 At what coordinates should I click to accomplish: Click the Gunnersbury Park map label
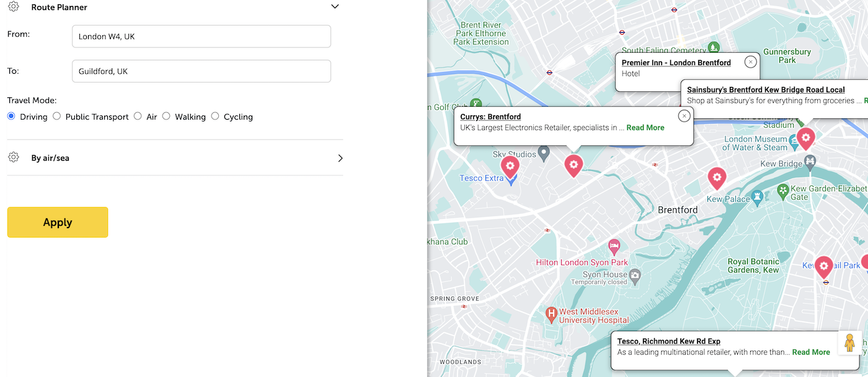(787, 56)
